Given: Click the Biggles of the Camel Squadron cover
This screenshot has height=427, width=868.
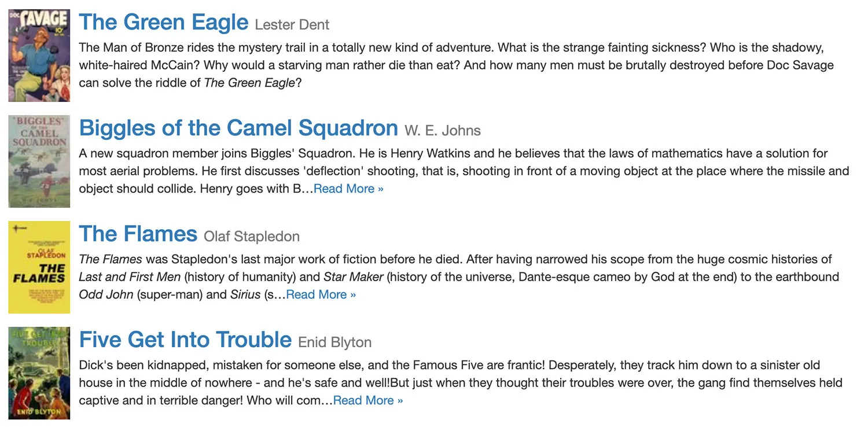Looking at the screenshot, I should [x=39, y=161].
